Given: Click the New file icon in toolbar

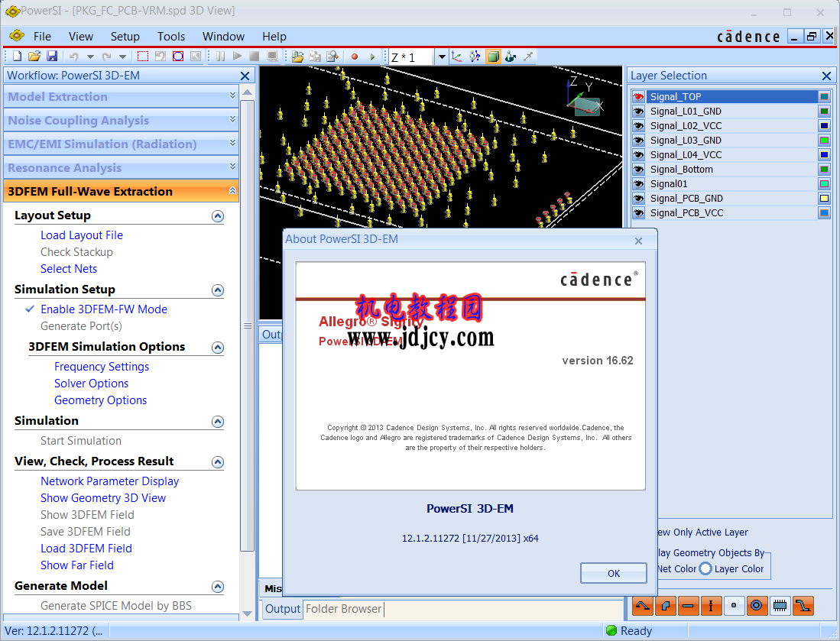Looking at the screenshot, I should click(17, 57).
